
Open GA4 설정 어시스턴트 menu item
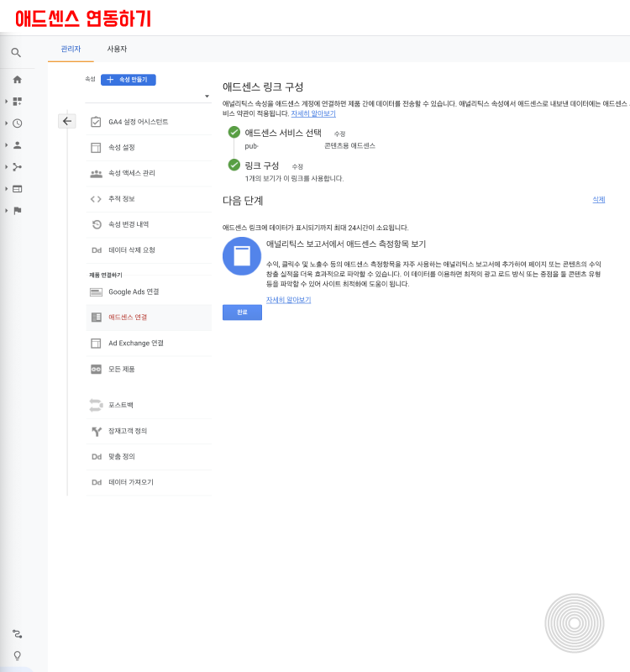(149, 122)
